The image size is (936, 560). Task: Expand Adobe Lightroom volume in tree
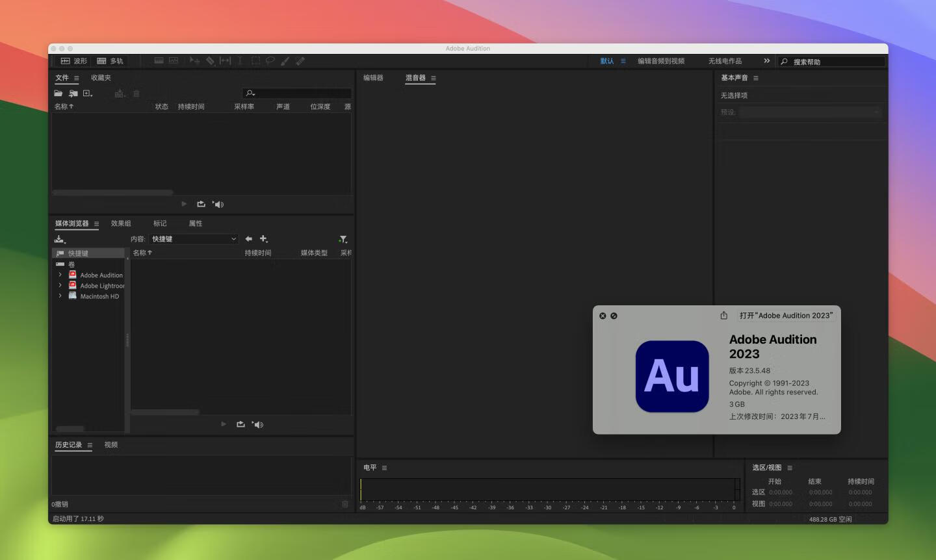(60, 285)
